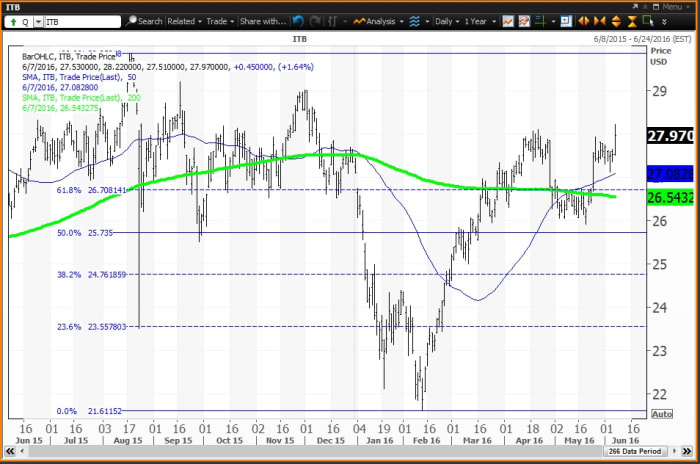Open the Q instrument type dropdown arrow
700x464 pixels.
click(38, 22)
